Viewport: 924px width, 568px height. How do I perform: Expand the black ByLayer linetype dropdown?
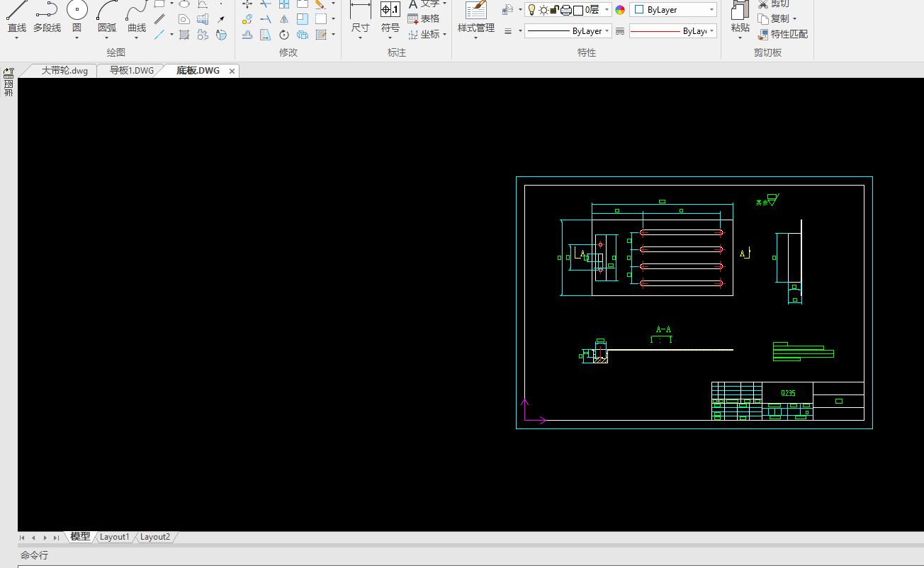click(607, 31)
